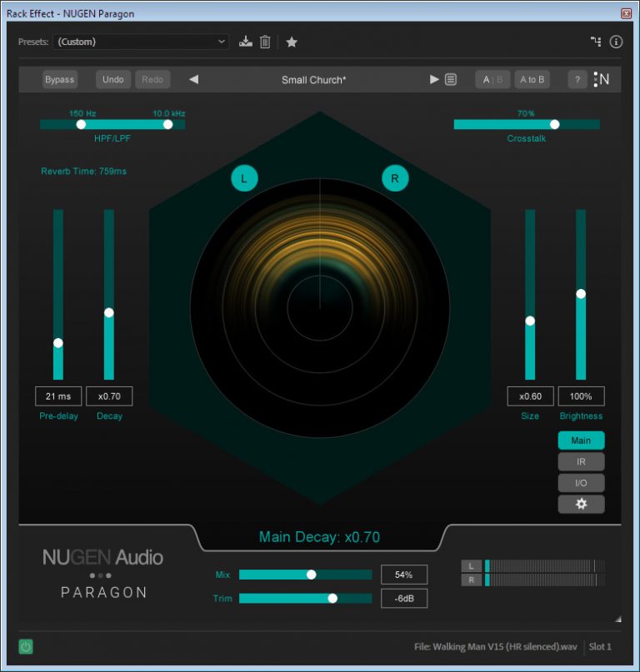Switch to the Main tab

point(581,441)
